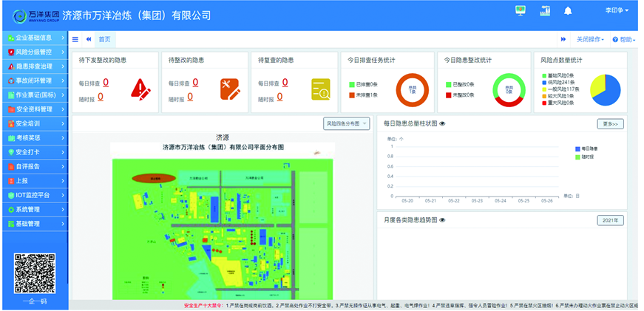
Task: Open 待下发整改的隐患 每日排查 count link
Action: tap(106, 83)
